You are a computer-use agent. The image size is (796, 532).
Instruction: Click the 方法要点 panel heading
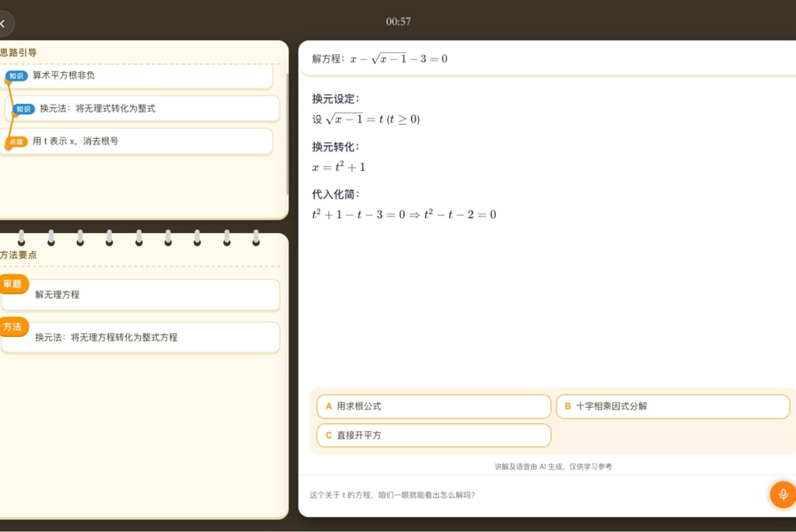click(19, 255)
